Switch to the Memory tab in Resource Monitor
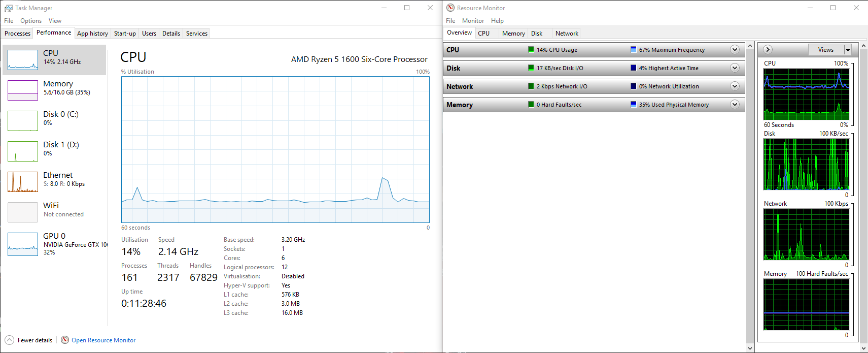 pos(513,34)
